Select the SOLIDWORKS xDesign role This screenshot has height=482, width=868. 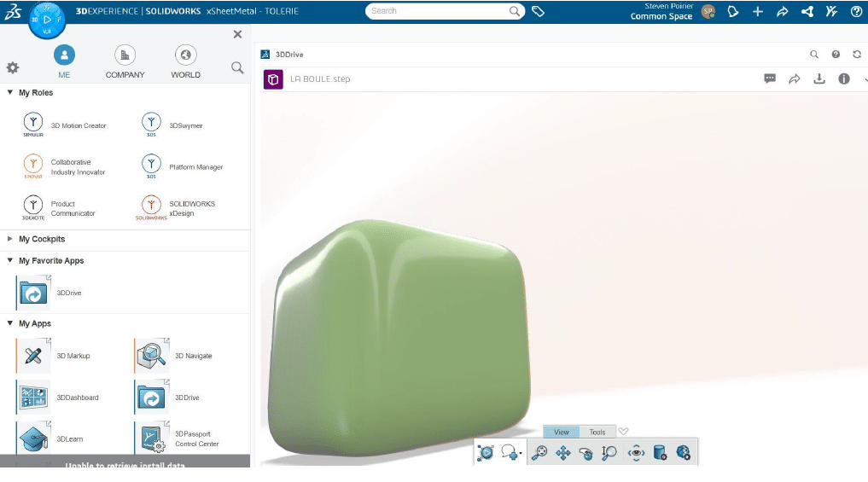click(176, 208)
